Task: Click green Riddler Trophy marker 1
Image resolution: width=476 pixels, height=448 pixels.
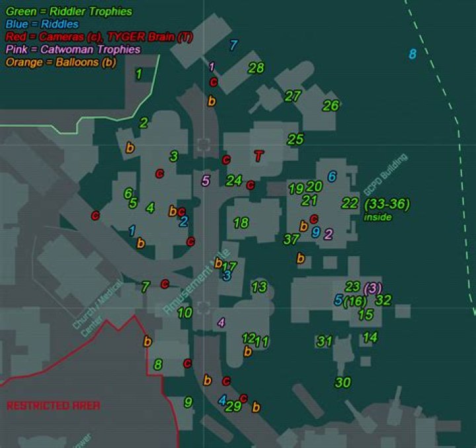Action: 139,74
